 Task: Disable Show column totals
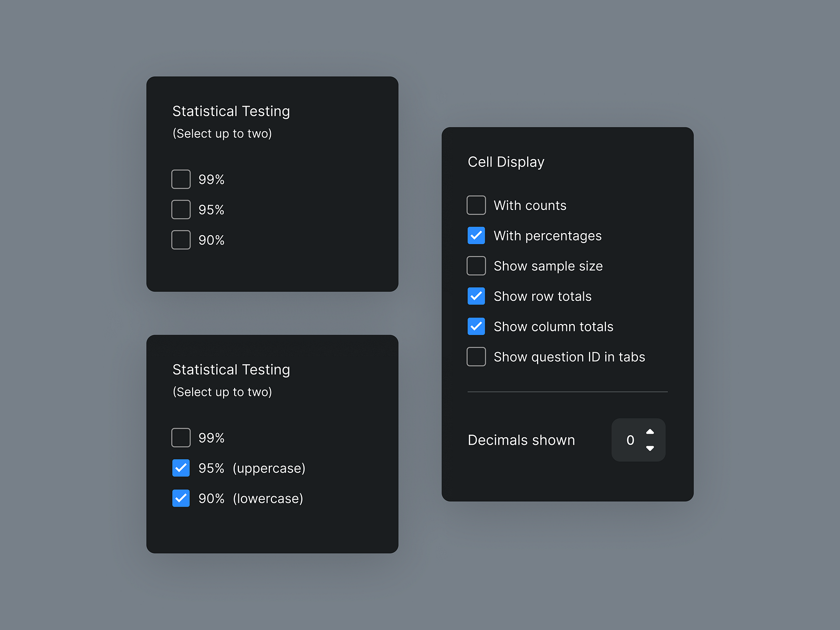click(x=476, y=326)
